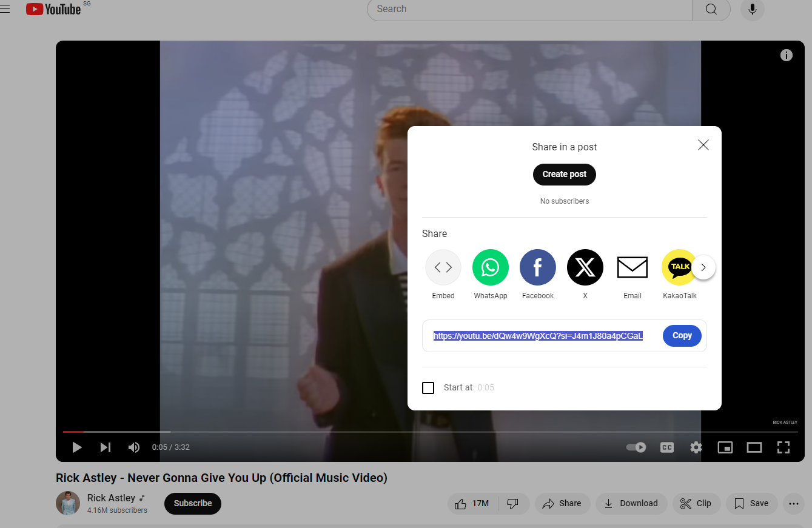Click the 4.16M subscribers text
The width and height of the screenshot is (812, 528).
tap(117, 510)
